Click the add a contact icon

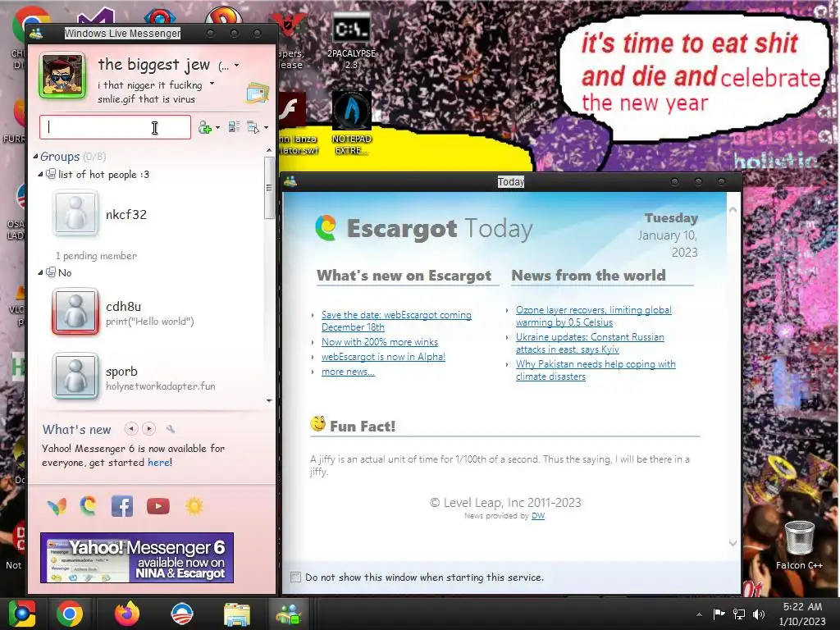(205, 127)
